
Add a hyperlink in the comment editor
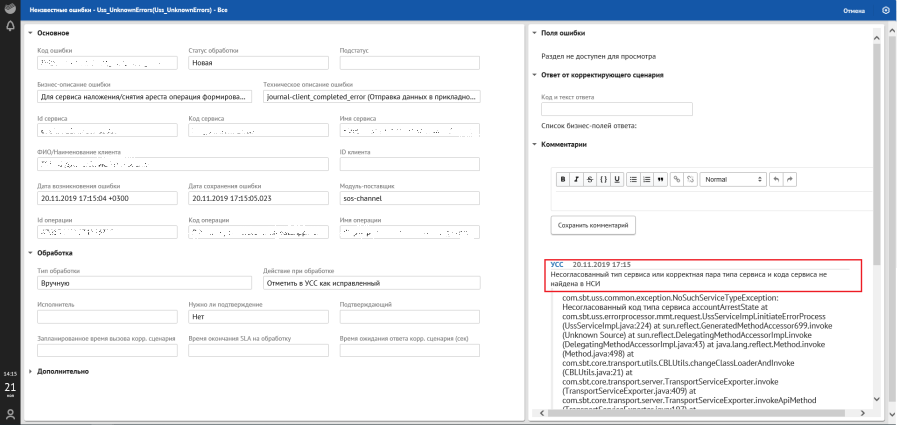pos(677,179)
